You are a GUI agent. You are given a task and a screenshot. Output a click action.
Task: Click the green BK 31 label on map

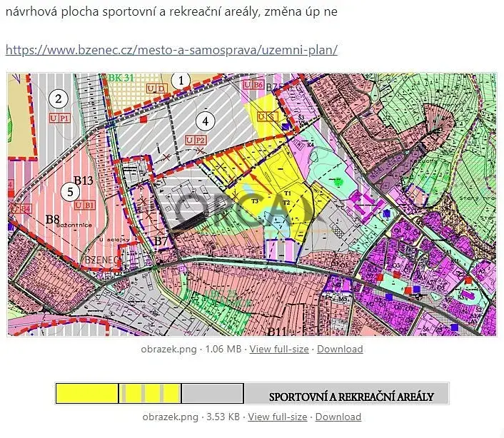click(x=123, y=77)
